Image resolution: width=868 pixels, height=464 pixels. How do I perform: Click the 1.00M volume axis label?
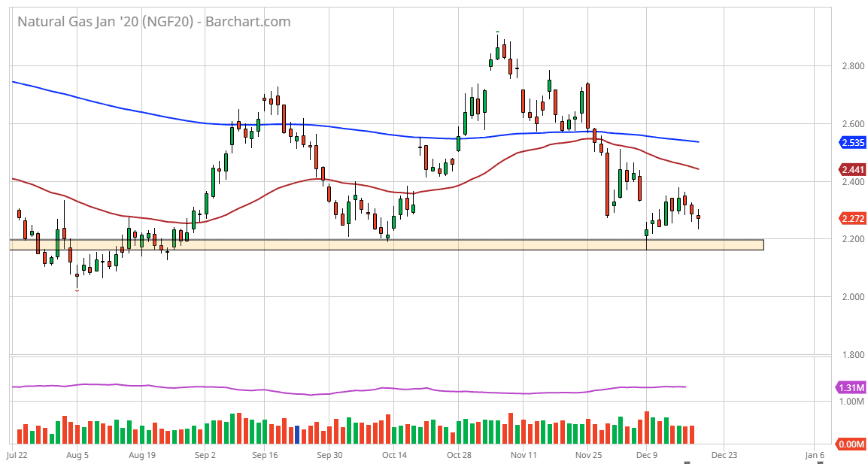[851, 402]
